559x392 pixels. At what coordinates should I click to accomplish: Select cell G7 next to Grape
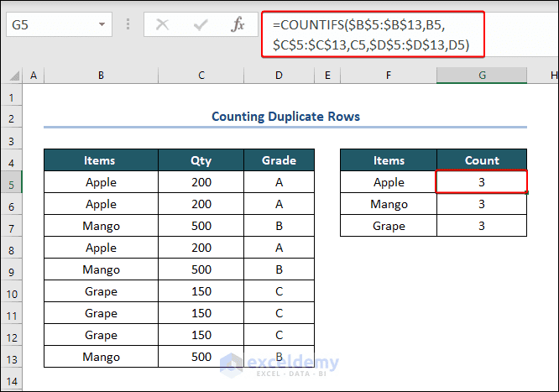[x=482, y=226]
